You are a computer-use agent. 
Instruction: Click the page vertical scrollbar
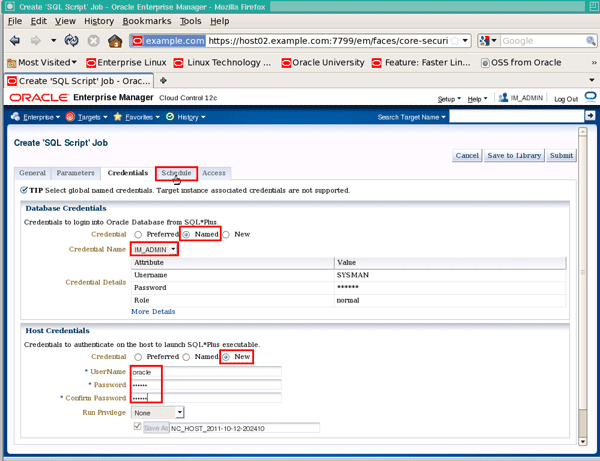582,287
